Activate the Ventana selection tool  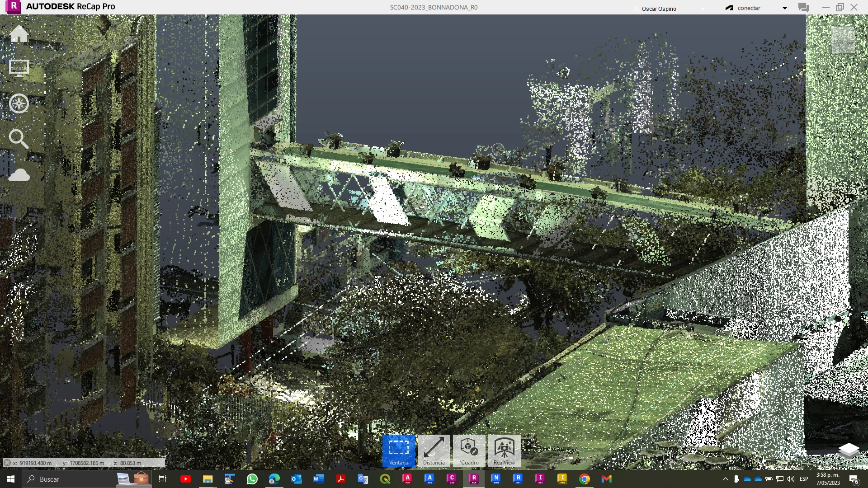(x=399, y=450)
